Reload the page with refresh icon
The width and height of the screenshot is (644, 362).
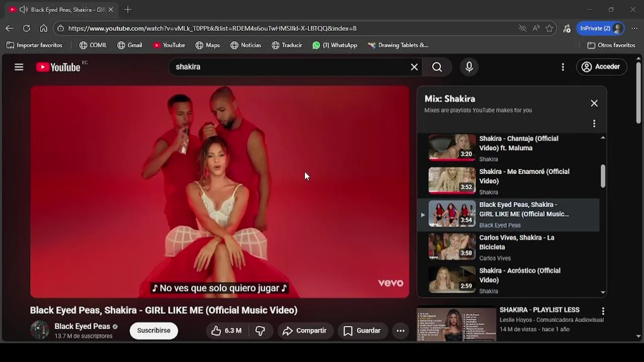[x=27, y=28]
